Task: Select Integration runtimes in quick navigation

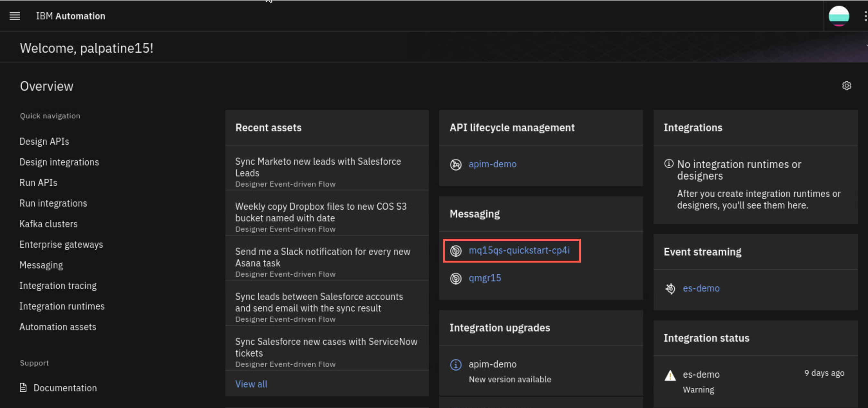Action: pos(62,306)
